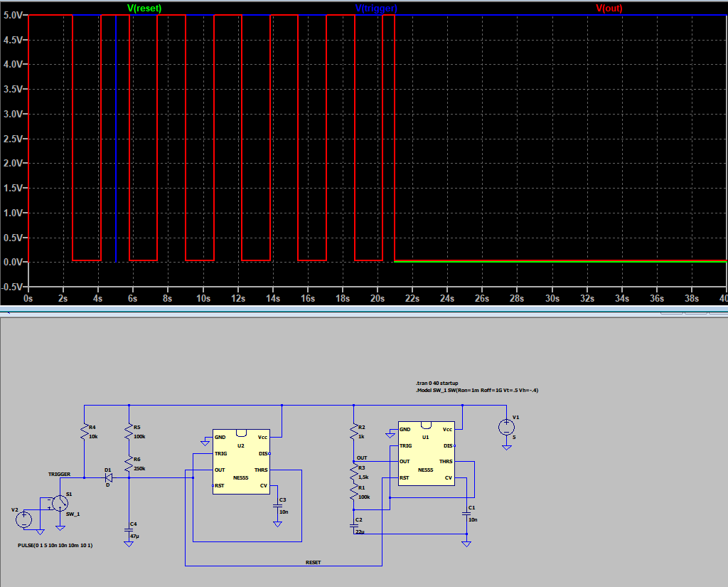Click the V(trigger) trace label
Image resolution: width=728 pixels, height=587 pixels.
pyautogui.click(x=375, y=9)
